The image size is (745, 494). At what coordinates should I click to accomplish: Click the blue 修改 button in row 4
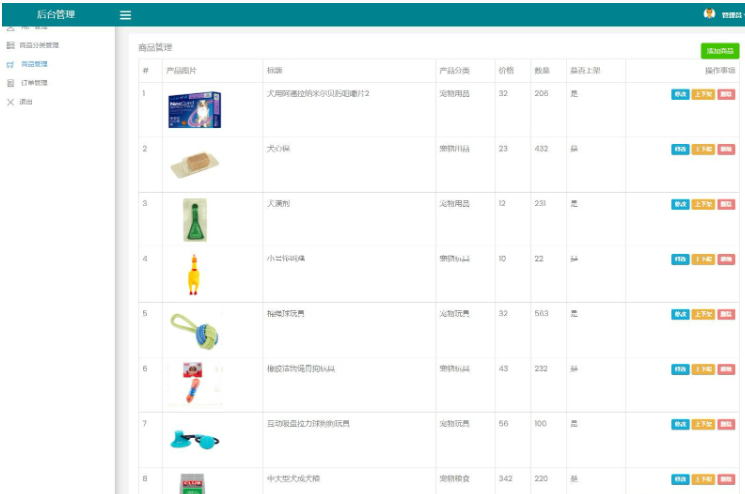[x=680, y=259]
